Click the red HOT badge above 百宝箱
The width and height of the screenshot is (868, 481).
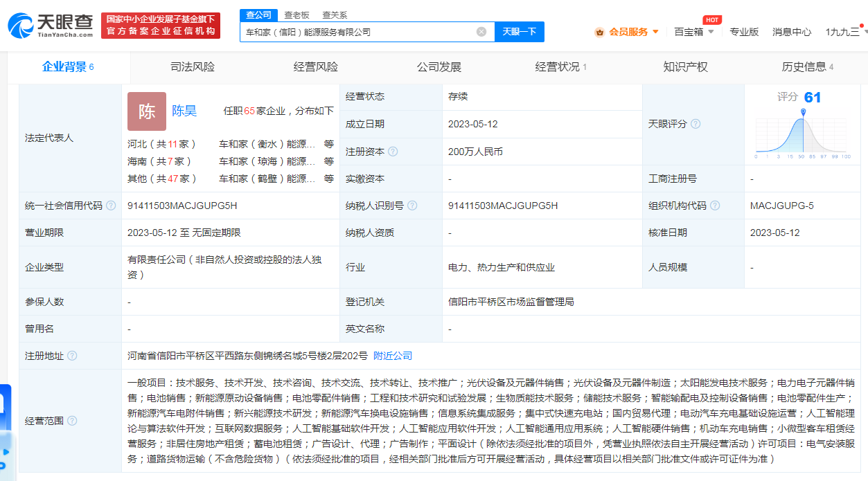tap(711, 20)
